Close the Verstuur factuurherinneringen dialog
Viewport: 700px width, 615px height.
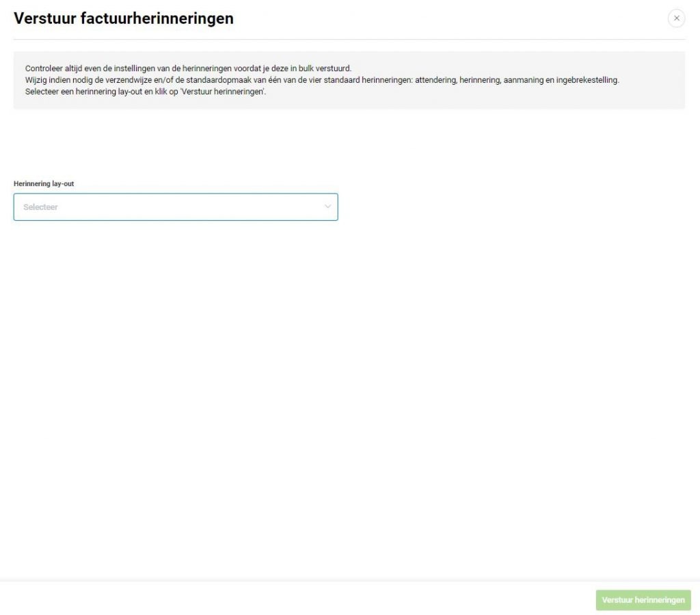(x=676, y=18)
